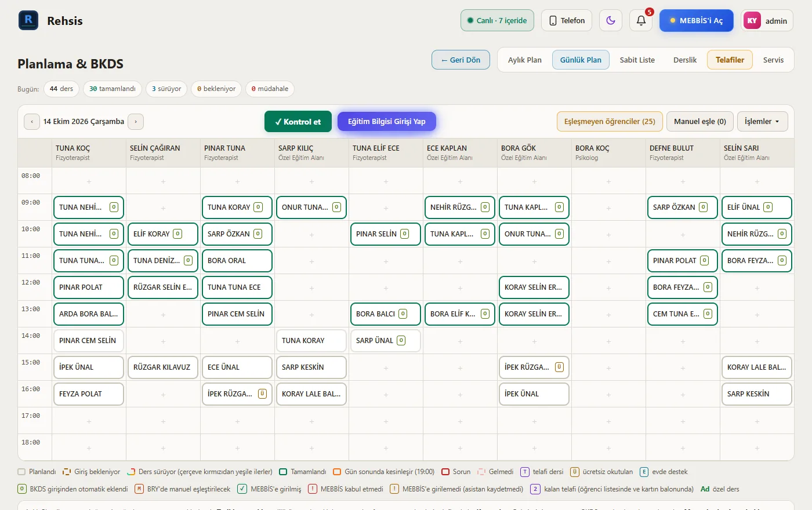The width and height of the screenshot is (812, 510).
Task: Toggle dark mode moon icon
Action: [611, 20]
